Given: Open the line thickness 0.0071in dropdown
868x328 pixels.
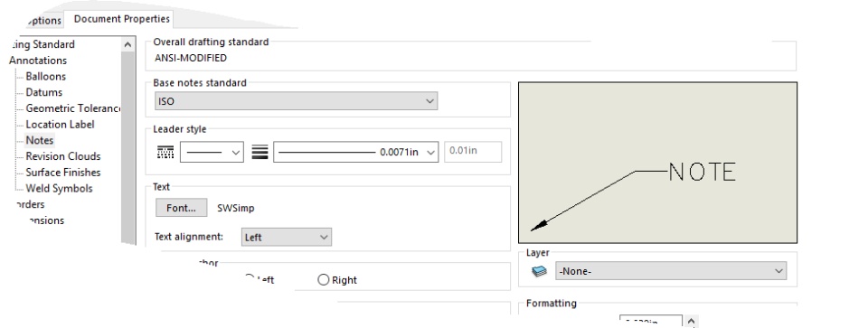Looking at the screenshot, I should 355,152.
